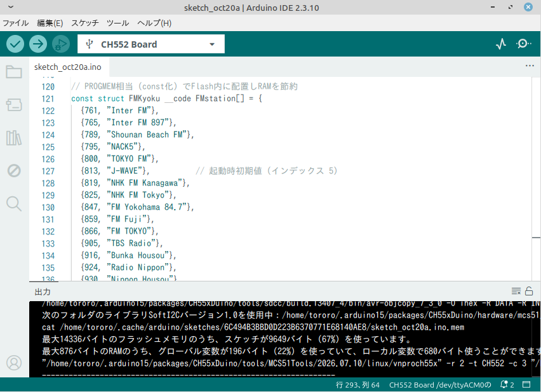Open the ファイル menu
Screen dimensions: 541x392
pos(15,23)
